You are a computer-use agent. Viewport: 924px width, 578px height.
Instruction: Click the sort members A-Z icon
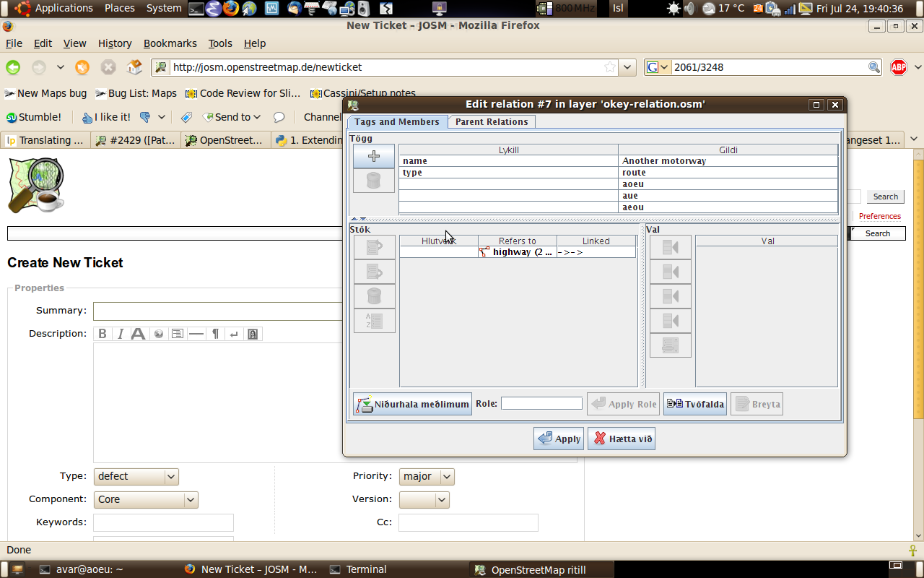click(374, 321)
